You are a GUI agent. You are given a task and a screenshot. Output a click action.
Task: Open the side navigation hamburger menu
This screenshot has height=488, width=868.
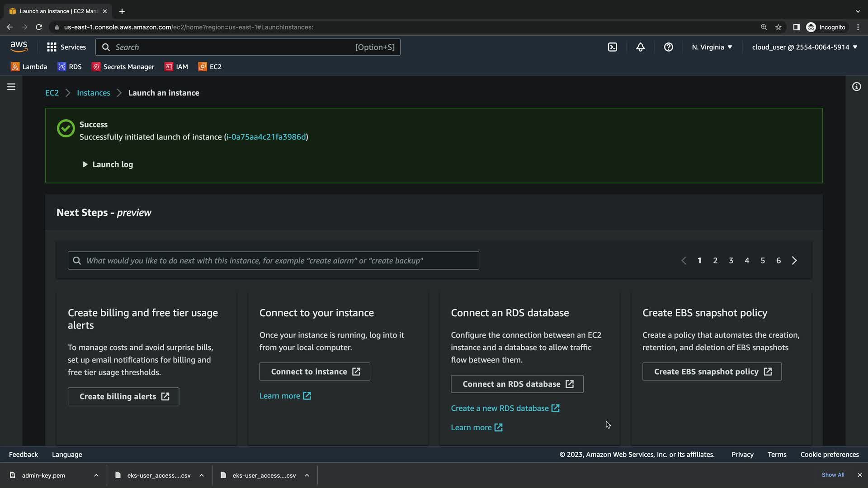[x=11, y=87]
